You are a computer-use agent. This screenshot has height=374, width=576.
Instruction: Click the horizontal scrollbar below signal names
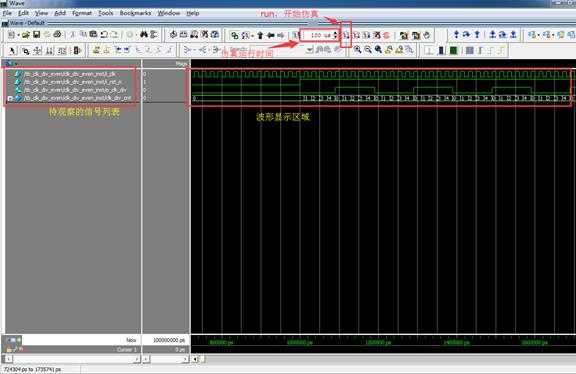click(72, 359)
